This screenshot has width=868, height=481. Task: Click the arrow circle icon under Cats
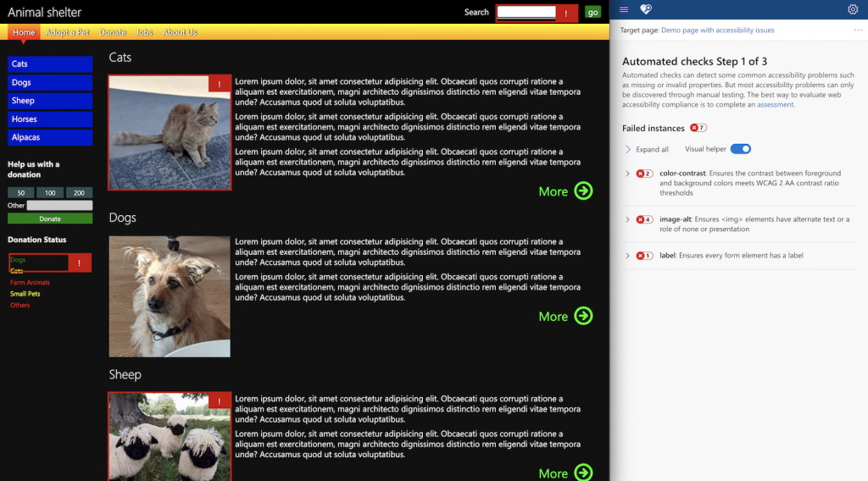[583, 191]
